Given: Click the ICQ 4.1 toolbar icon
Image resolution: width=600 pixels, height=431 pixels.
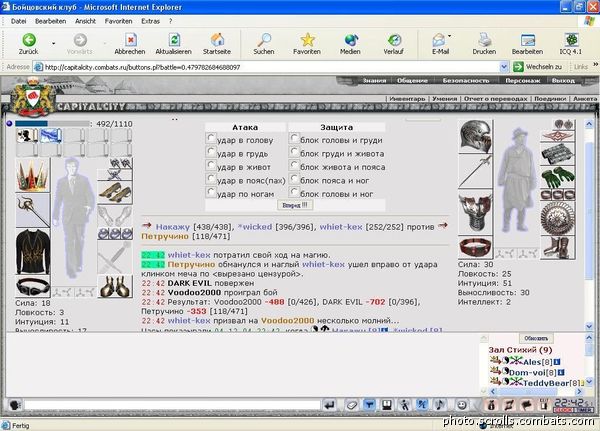Looking at the screenshot, I should coord(571,39).
